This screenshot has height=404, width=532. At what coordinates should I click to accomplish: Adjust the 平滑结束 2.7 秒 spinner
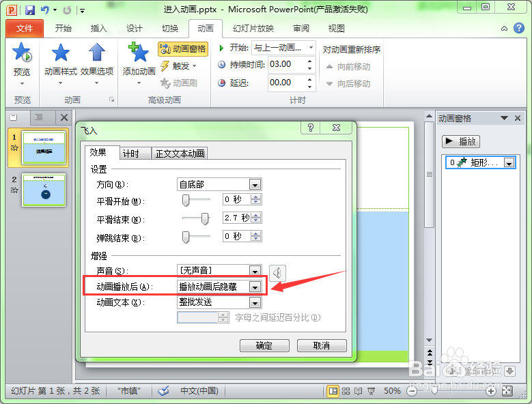[x=256, y=218]
